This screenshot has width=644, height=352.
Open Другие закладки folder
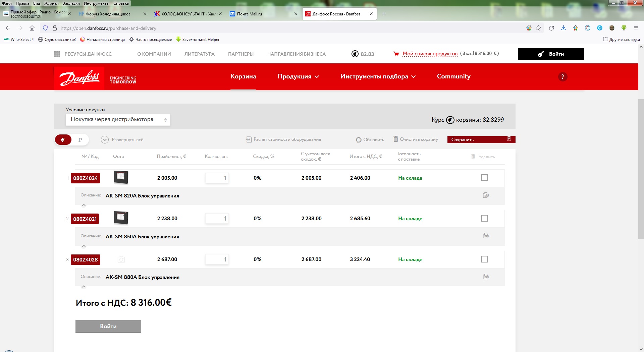(621, 40)
